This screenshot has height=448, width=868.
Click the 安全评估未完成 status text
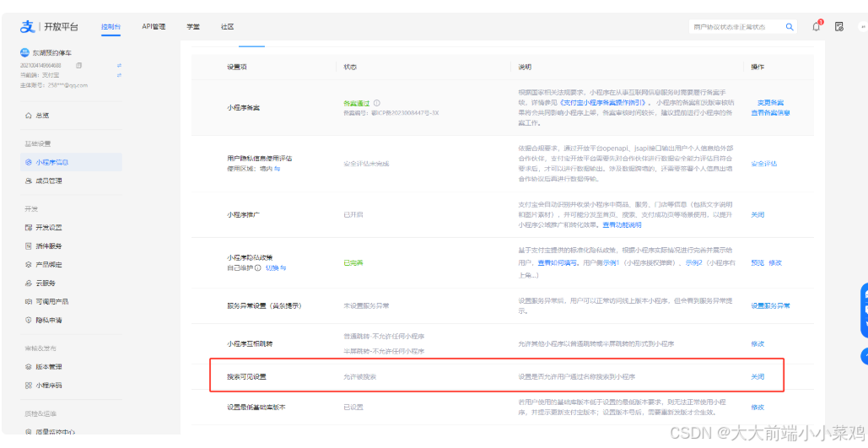click(x=366, y=164)
